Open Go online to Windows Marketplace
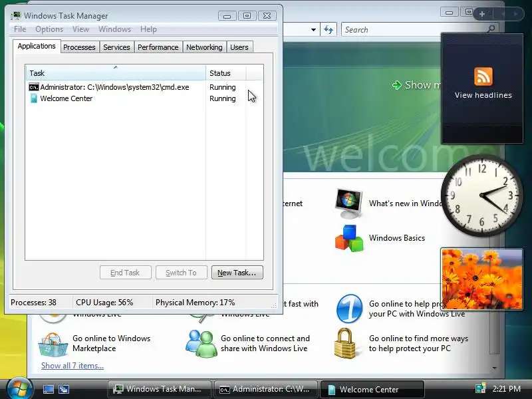This screenshot has width=532, height=399. (x=111, y=343)
